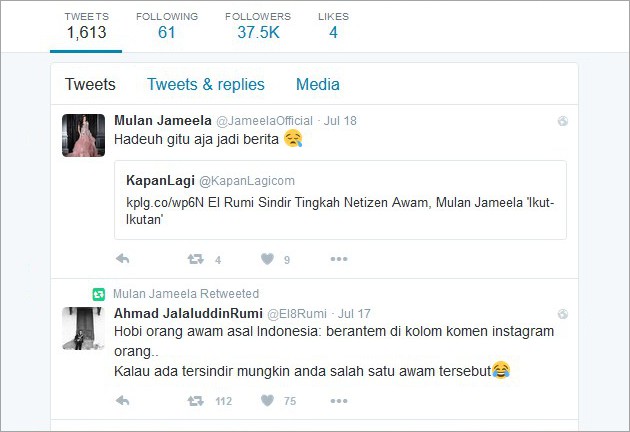Show the 4 Likes page

[x=333, y=26]
